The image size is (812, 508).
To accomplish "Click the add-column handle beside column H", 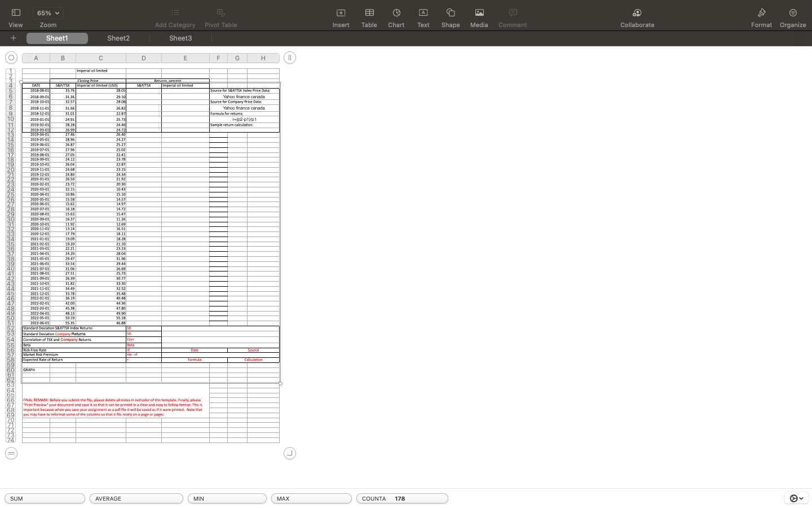I will (x=290, y=58).
